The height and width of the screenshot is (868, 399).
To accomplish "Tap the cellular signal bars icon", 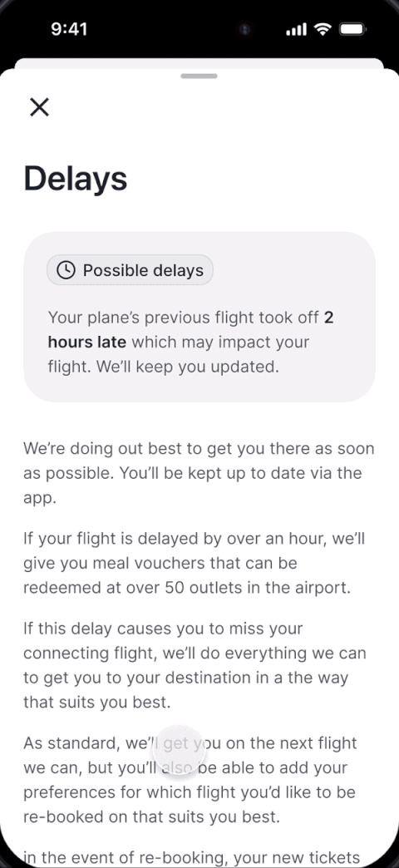I will coord(297,30).
